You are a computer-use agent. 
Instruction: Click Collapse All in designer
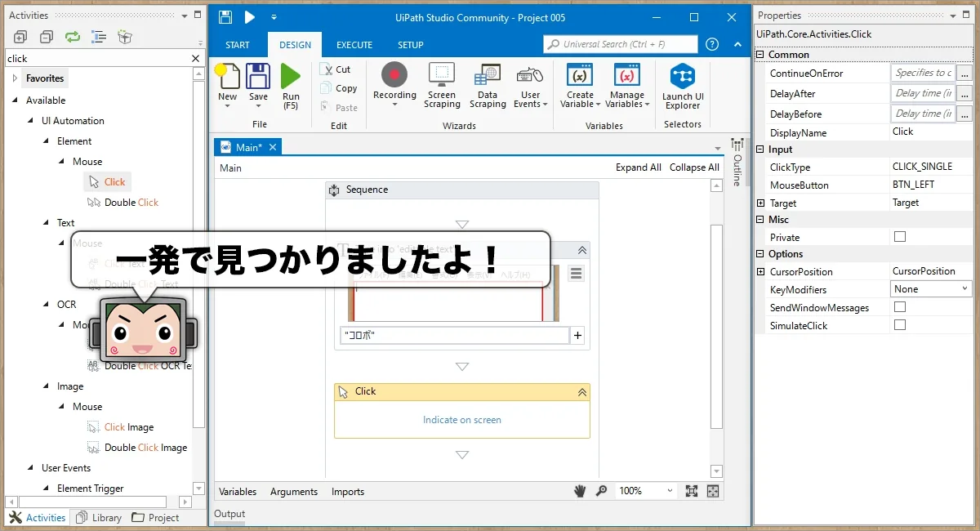[x=694, y=167]
